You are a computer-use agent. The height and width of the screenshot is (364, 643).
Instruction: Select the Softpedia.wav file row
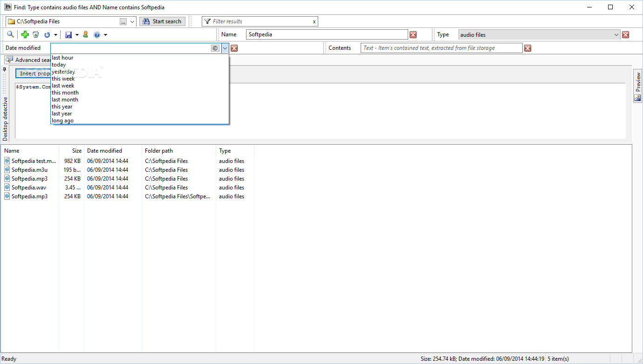pos(128,188)
